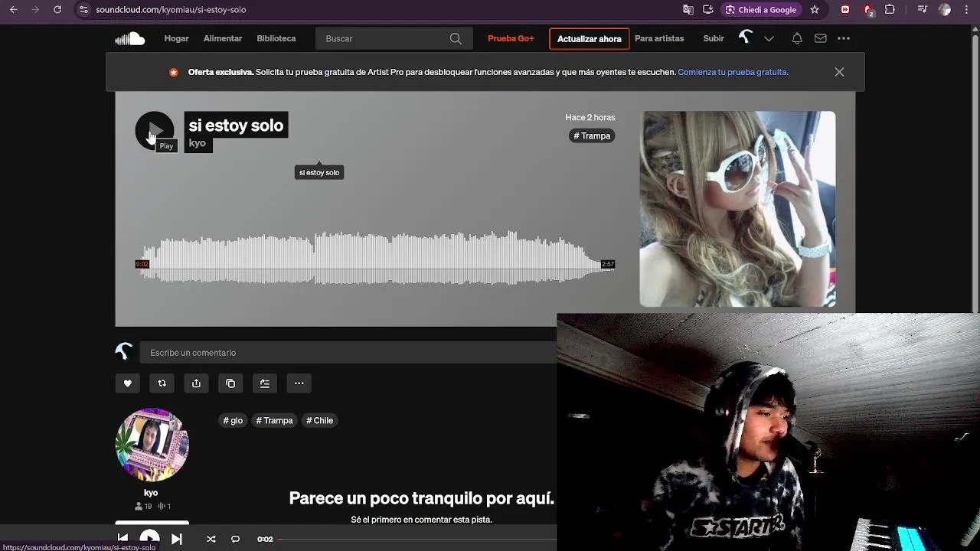Open the # glo tag

(233, 420)
